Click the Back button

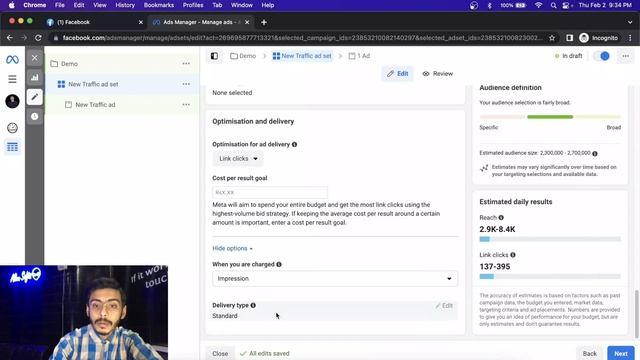[x=589, y=353]
